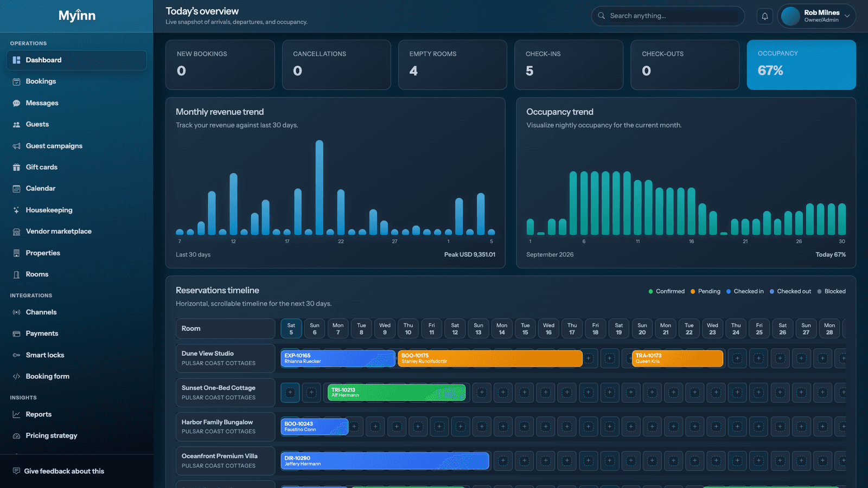Click the Channels broadcast icon
Image resolution: width=868 pixels, height=488 pixels.
click(16, 312)
